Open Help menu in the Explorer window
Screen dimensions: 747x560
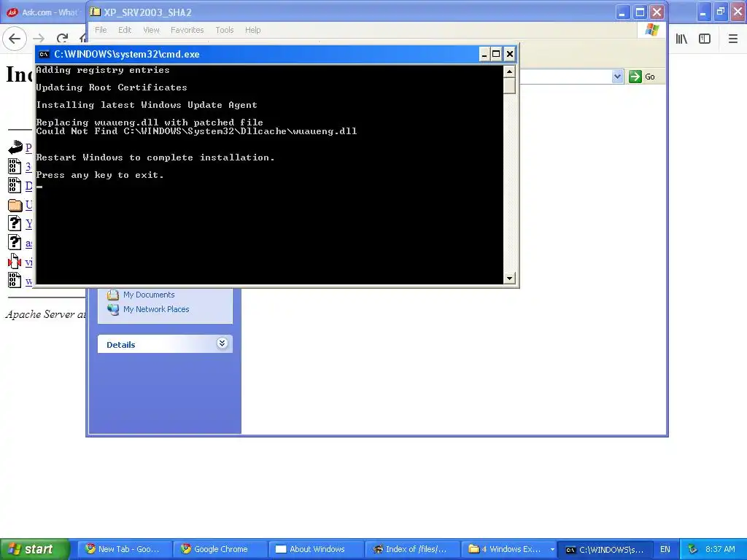(252, 30)
